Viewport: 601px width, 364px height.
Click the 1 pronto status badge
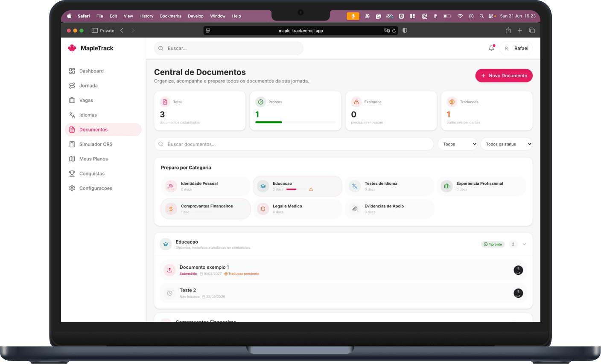tap(493, 245)
